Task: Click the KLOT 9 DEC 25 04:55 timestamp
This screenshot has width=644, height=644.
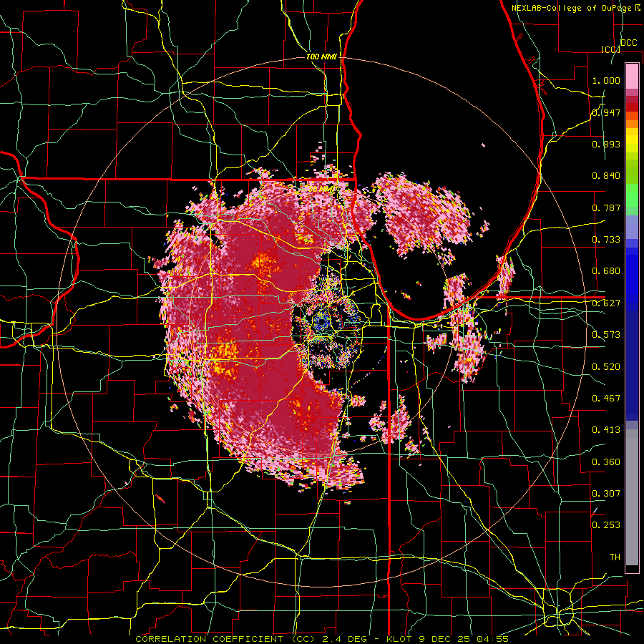Action: pos(448,639)
